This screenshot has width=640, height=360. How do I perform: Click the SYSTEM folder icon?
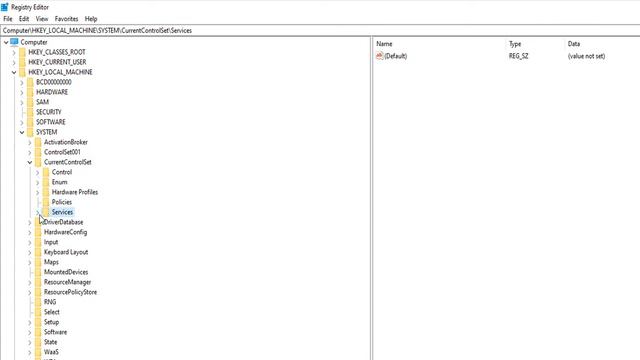click(30, 132)
